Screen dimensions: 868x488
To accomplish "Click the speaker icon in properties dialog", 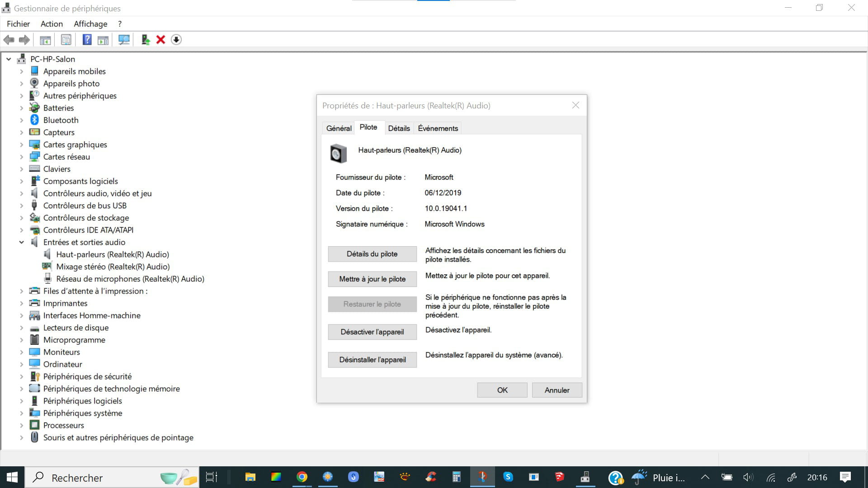I will (x=338, y=154).
